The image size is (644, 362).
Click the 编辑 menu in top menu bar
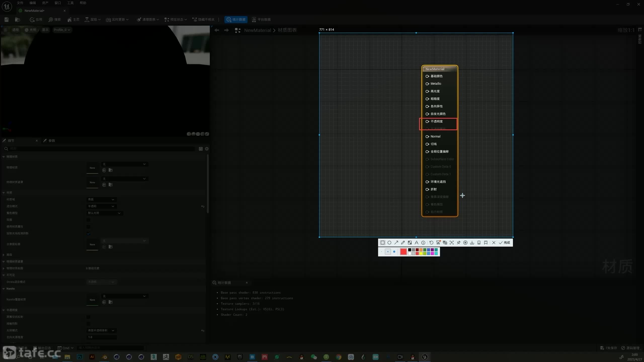click(32, 3)
